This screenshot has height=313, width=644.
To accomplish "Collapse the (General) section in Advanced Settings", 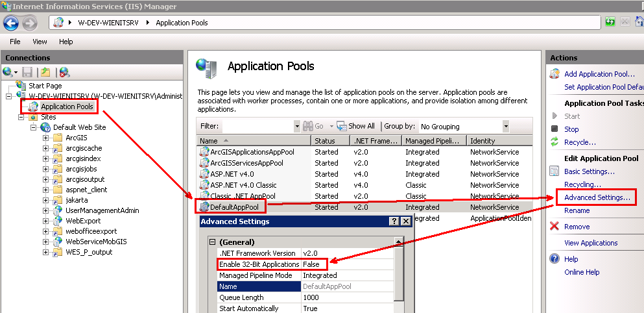I will pyautogui.click(x=212, y=242).
